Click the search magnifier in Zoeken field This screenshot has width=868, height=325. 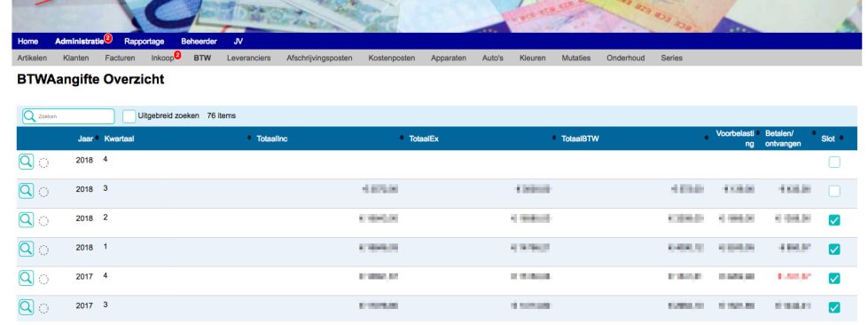point(30,116)
